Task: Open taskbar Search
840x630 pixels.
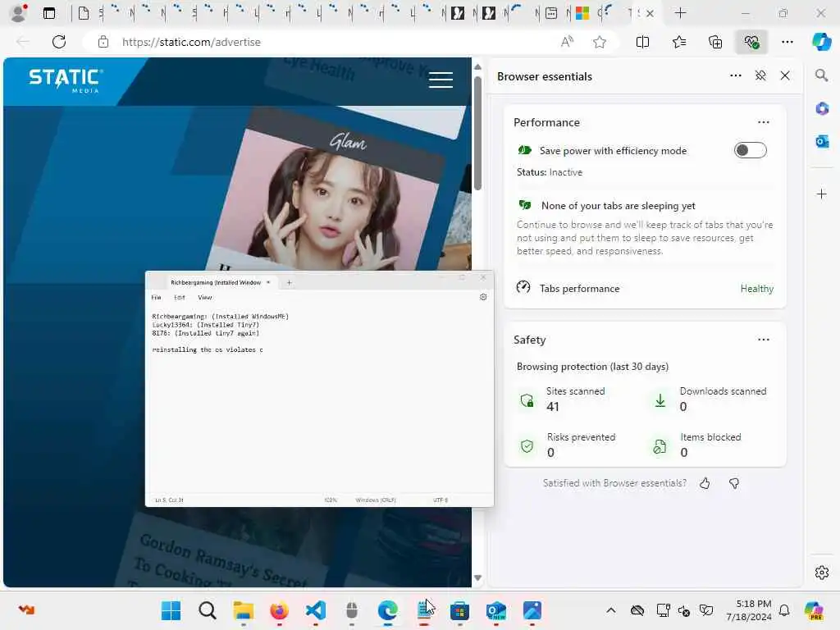Action: coord(207,610)
